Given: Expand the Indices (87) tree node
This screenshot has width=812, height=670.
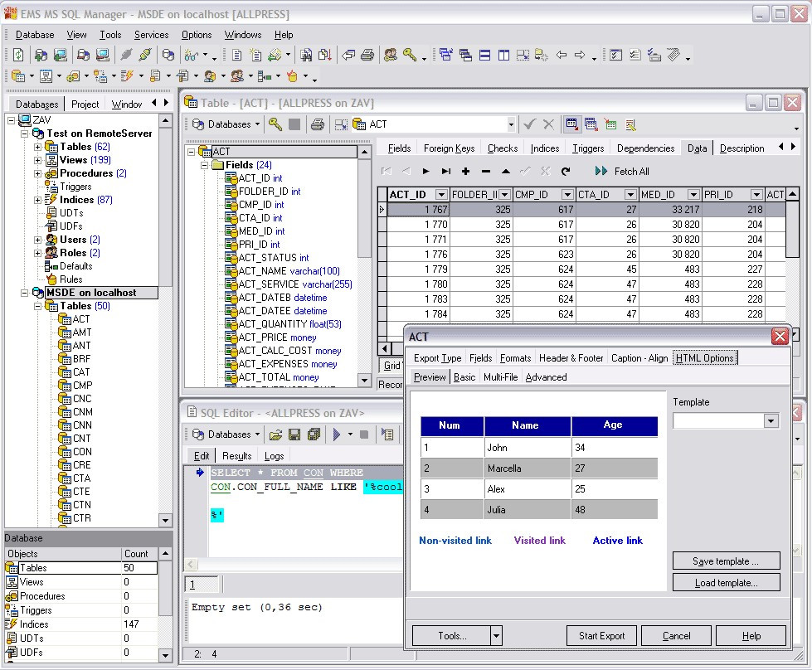Looking at the screenshot, I should pos(37,200).
